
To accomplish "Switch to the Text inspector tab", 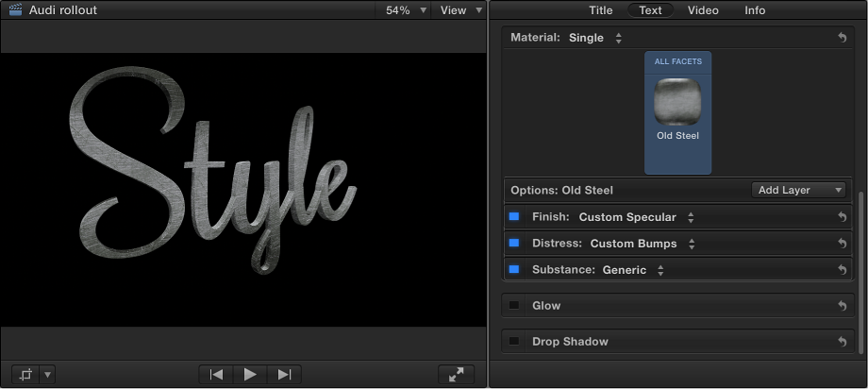I will point(650,10).
